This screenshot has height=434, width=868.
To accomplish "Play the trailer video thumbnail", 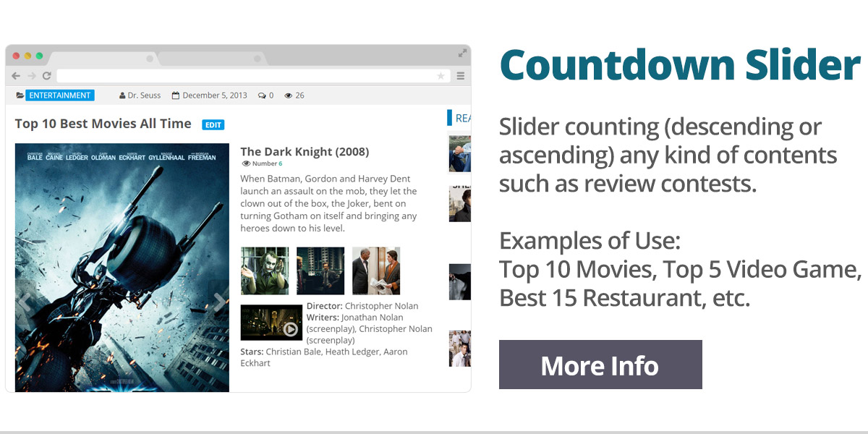I will 271,323.
